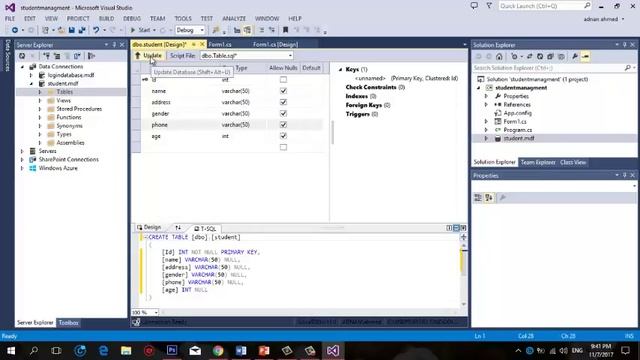640x360 pixels.
Task: Click the Update button in the table designer
Action: [149, 56]
